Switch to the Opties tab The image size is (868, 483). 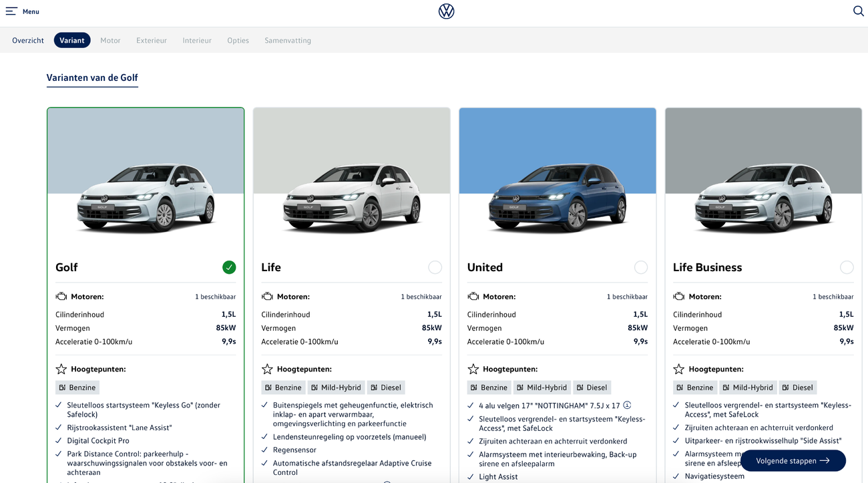[238, 40]
